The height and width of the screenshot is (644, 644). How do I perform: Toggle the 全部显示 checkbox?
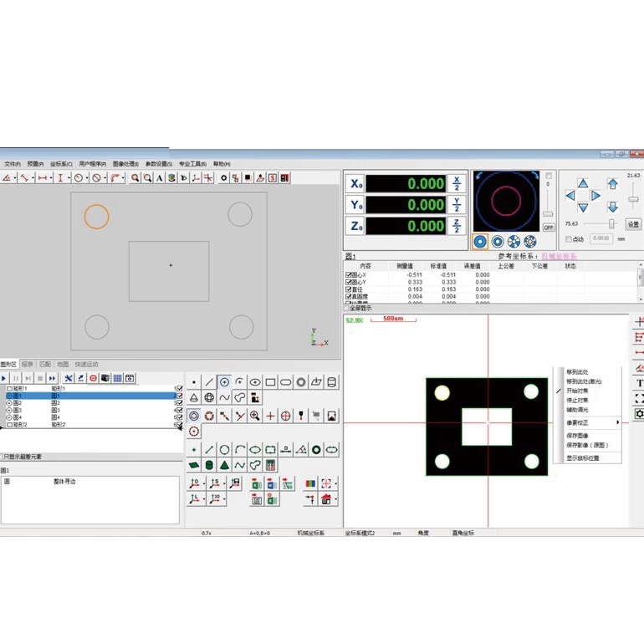pyautogui.click(x=347, y=309)
